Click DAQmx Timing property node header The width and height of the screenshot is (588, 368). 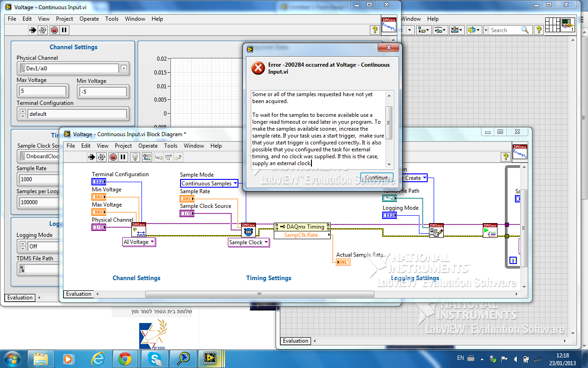coord(302,227)
